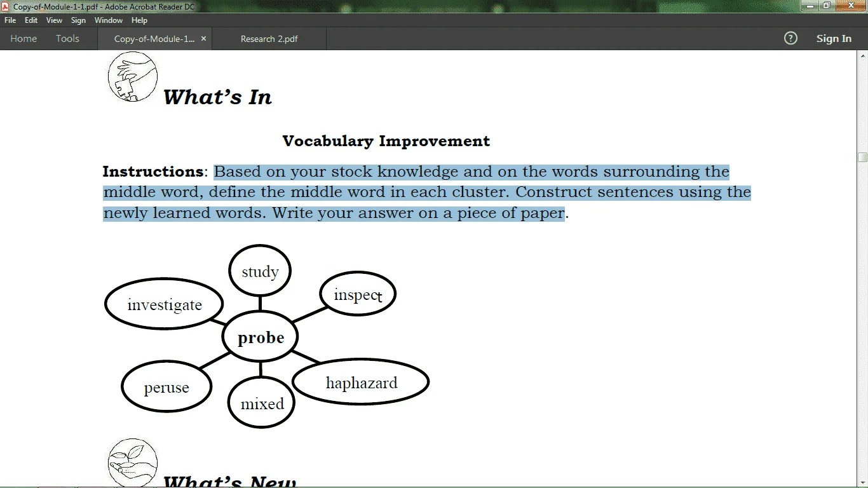Viewport: 868px width, 488px height.
Task: Select the Copy-of-Module-1 document tab
Action: (x=154, y=39)
